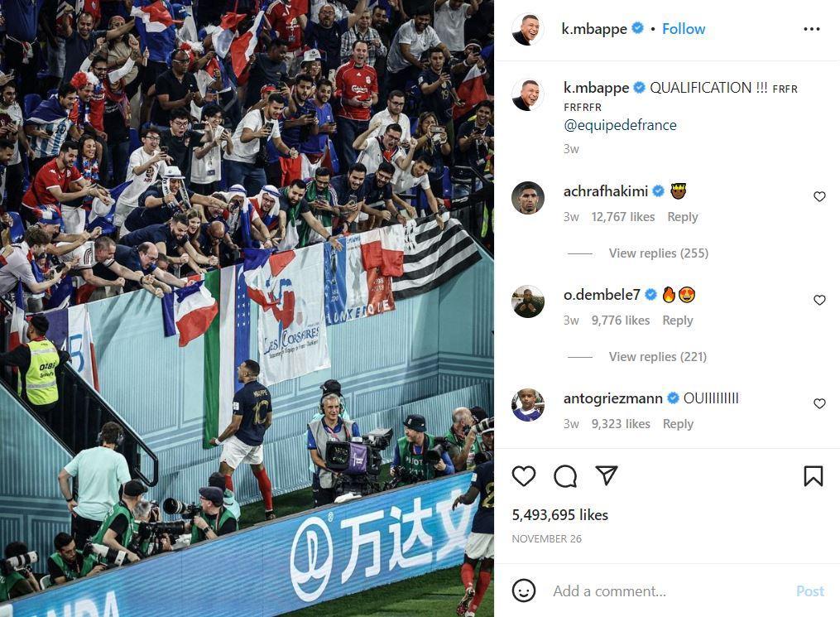Like the post with heart icon
840x617 pixels.
tap(523, 476)
